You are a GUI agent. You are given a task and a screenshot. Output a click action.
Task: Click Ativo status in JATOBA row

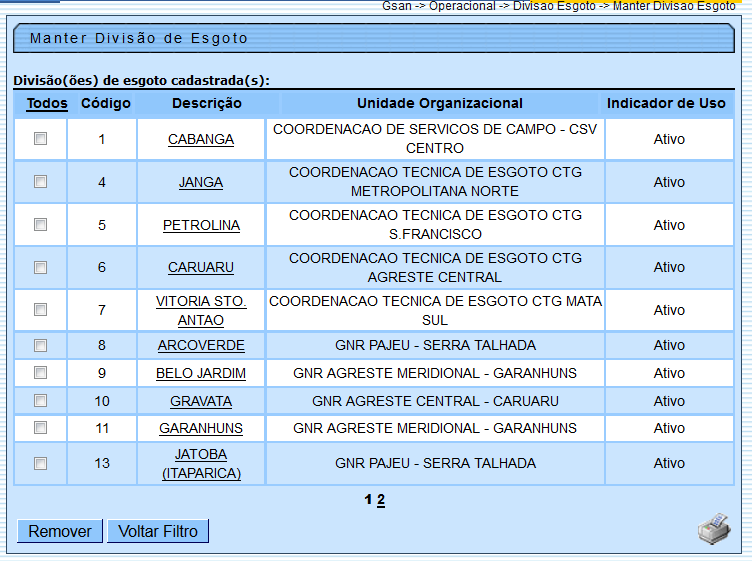click(669, 463)
